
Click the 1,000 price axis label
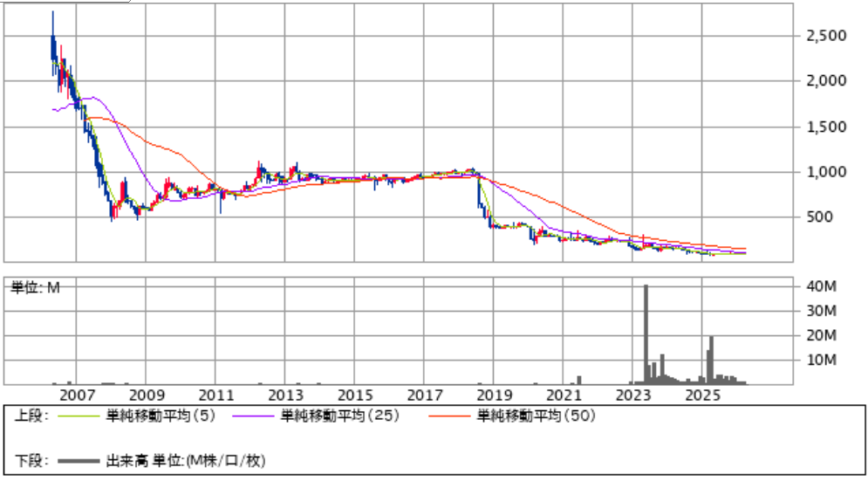(824, 172)
